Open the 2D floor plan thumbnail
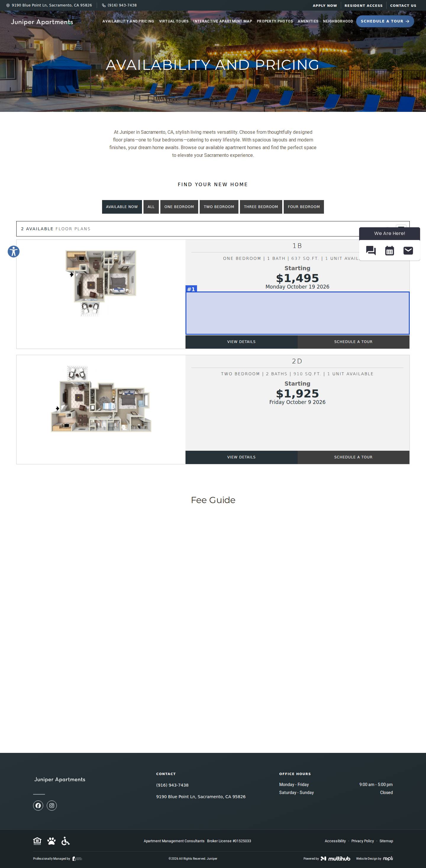Image resolution: width=426 pixels, height=868 pixels. click(x=101, y=399)
